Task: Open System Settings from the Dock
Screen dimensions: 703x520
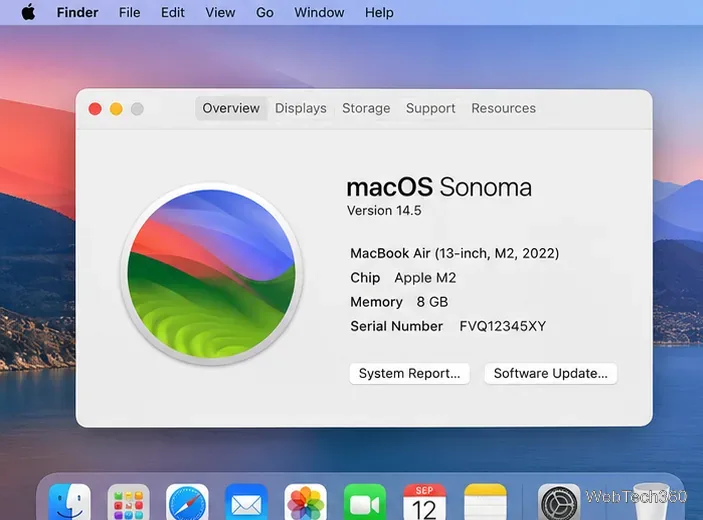Action: (x=559, y=502)
